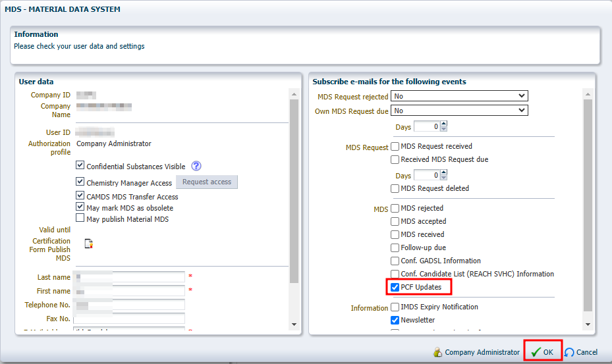Click the Days field under Received MDS Request due

(427, 175)
